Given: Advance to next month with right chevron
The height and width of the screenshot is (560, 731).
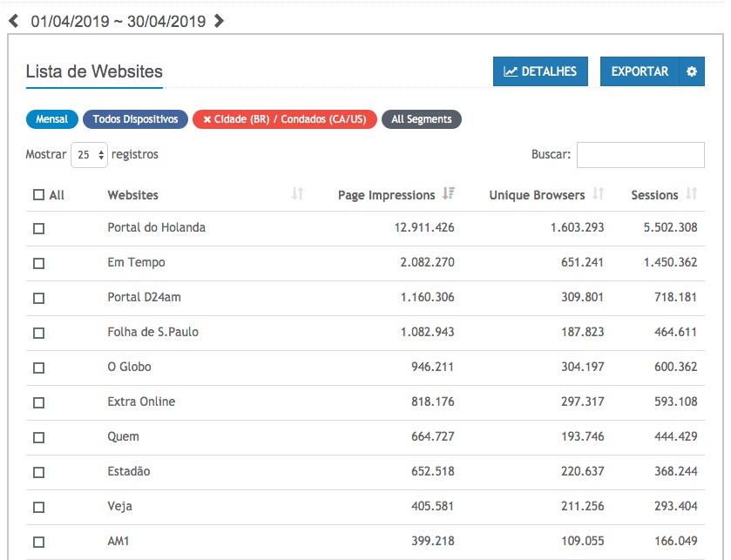Looking at the screenshot, I should point(219,21).
